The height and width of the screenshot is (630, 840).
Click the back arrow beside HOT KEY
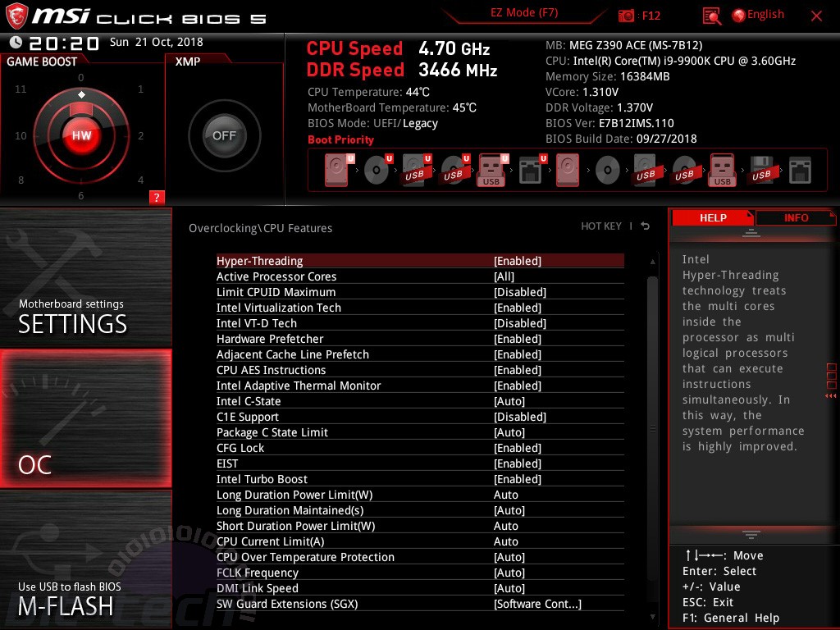pyautogui.click(x=646, y=226)
